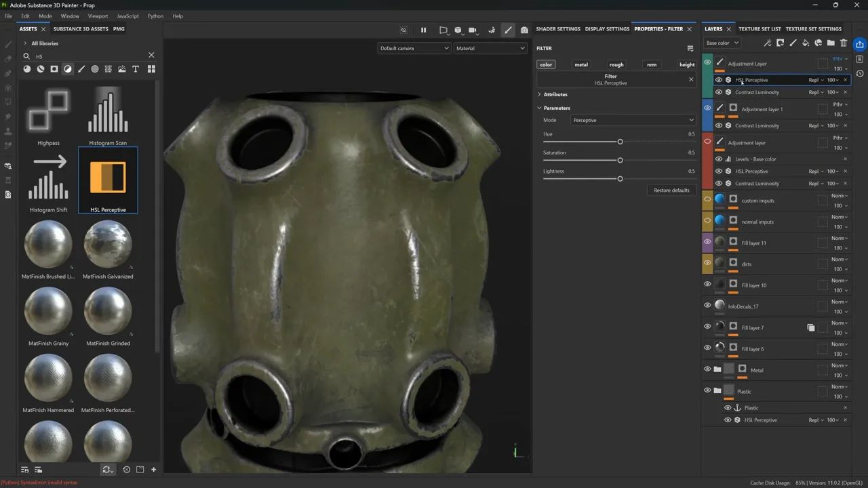868x488 pixels.
Task: Toggle the metal channel button
Action: (x=581, y=64)
